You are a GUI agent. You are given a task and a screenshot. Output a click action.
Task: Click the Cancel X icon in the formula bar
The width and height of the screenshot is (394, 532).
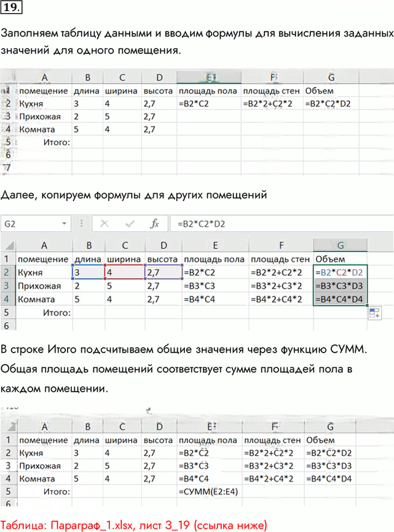(104, 224)
